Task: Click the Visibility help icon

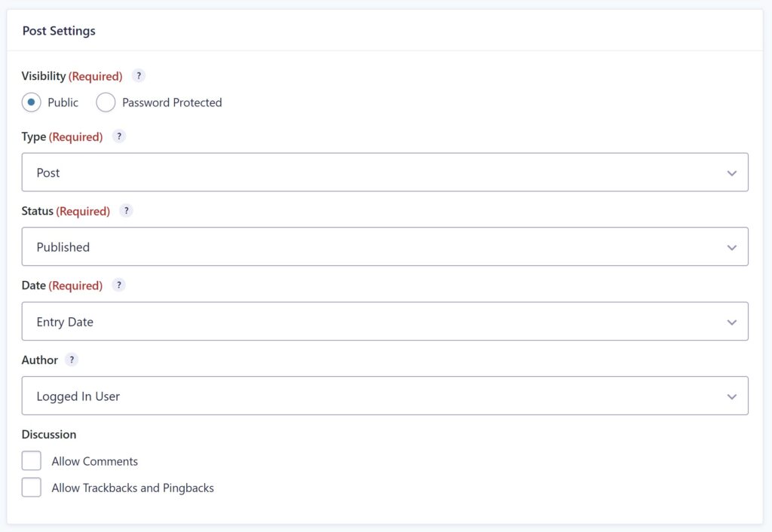Action: tap(138, 76)
